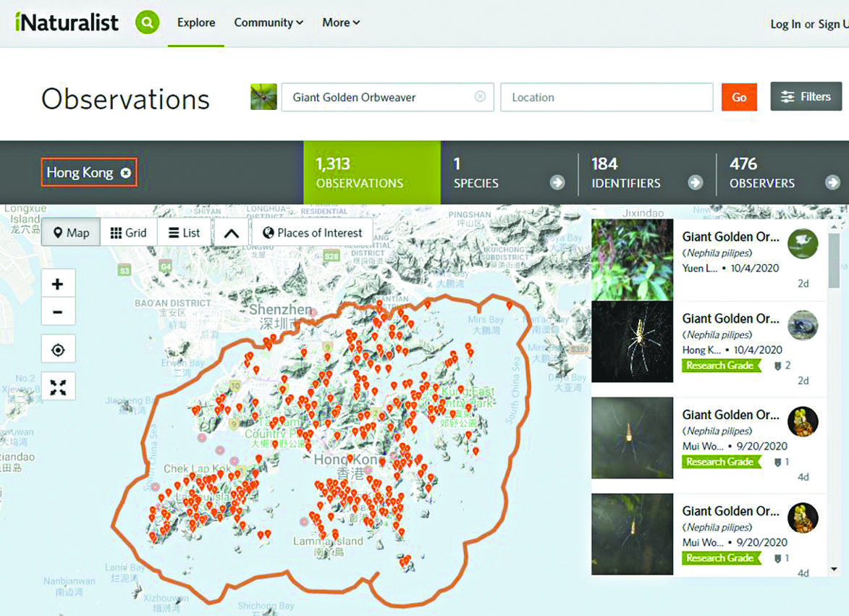This screenshot has height=616, width=849.
Task: Select the 476 Observers tab
Action: (782, 173)
